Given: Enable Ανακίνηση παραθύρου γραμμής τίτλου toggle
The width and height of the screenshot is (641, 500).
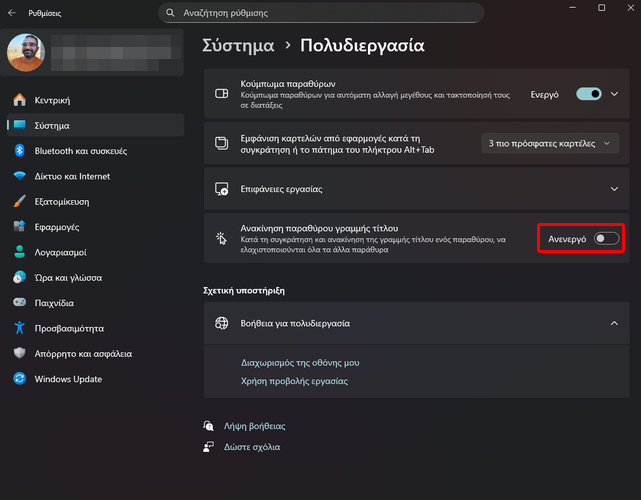Looking at the screenshot, I should pyautogui.click(x=606, y=239).
